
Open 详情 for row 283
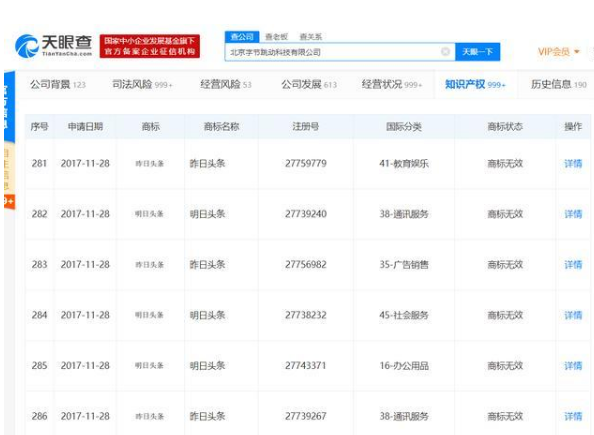[573, 264]
